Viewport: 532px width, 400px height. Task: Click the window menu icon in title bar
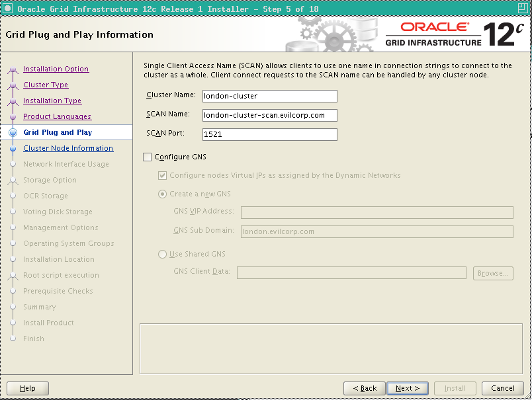pyautogui.click(x=7, y=9)
